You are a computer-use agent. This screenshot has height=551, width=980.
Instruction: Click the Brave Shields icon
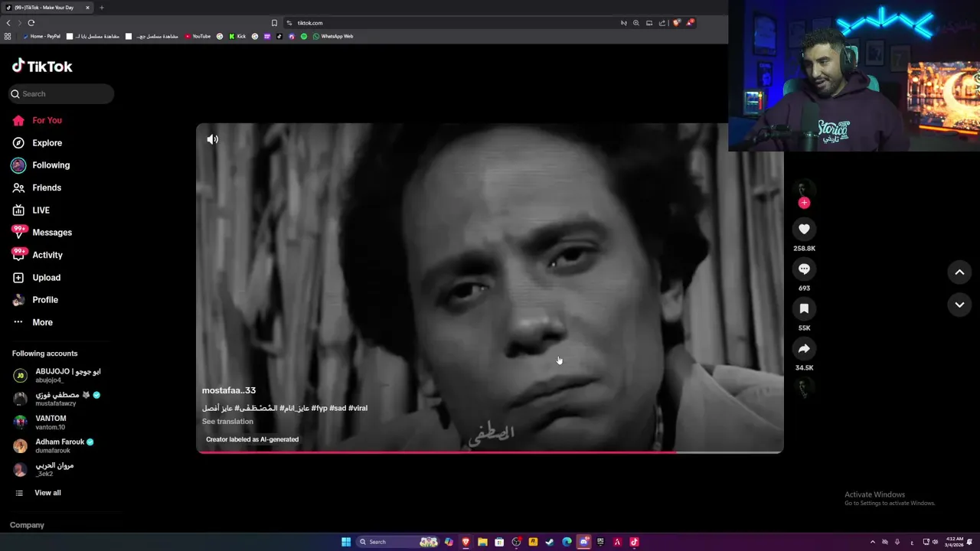(676, 23)
